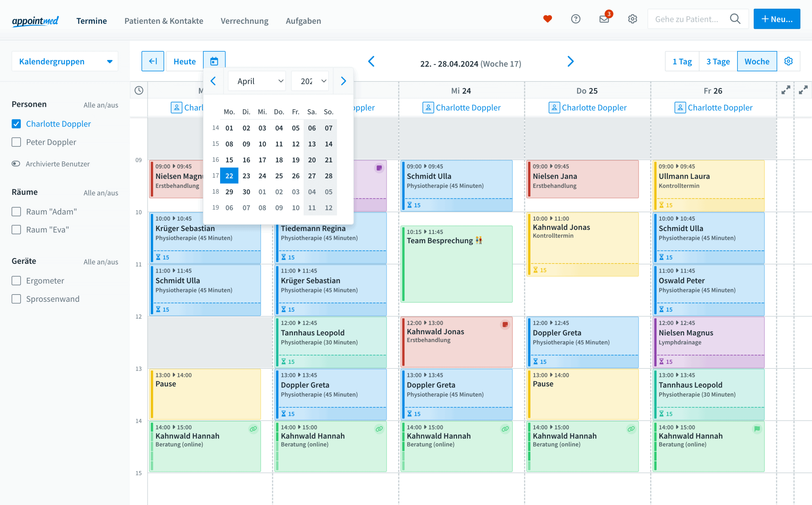
Task: Open the settings gear in top bar
Action: tap(632, 19)
